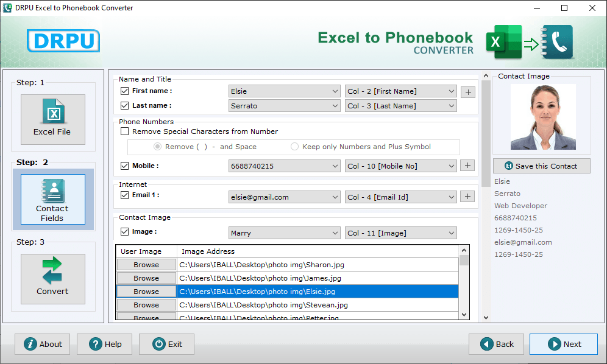Click the plus icon beside Email Id column

pyautogui.click(x=467, y=197)
